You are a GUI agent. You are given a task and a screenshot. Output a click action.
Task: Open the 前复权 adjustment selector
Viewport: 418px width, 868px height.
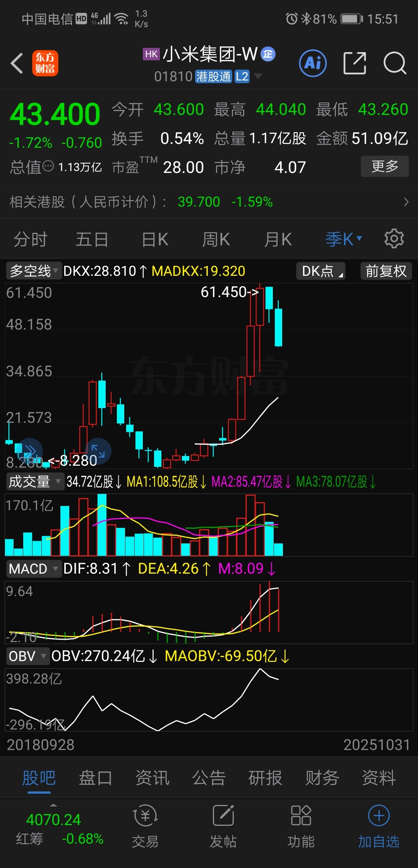[x=386, y=271]
